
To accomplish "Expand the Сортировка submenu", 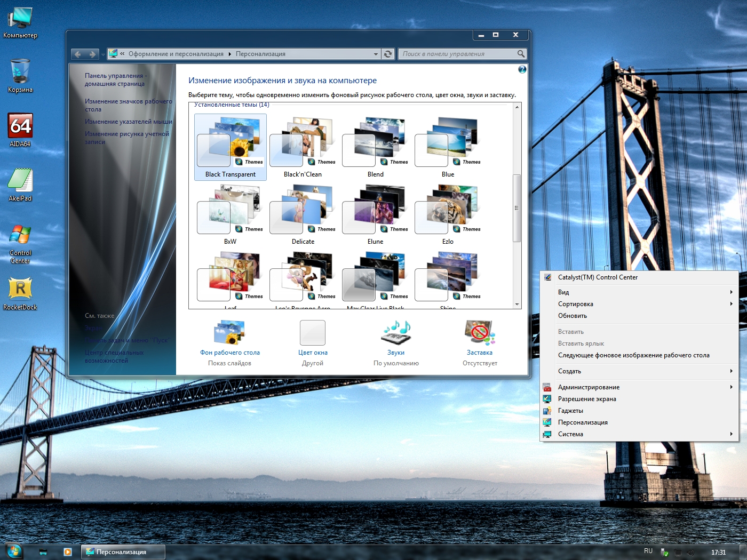I will click(x=639, y=304).
